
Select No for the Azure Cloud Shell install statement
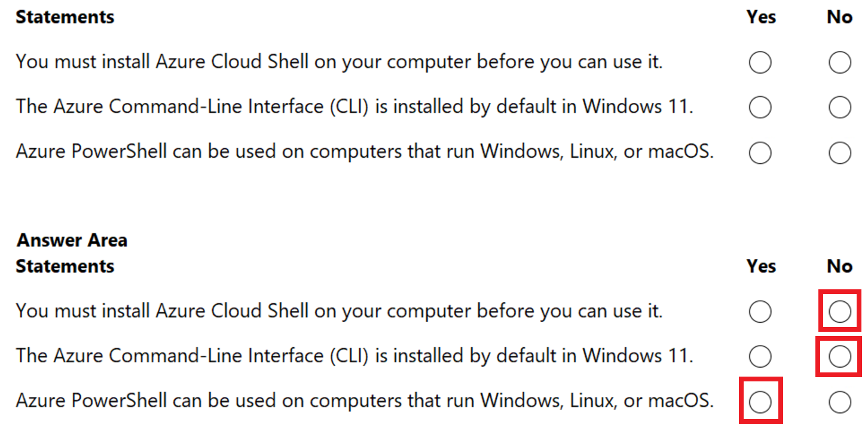tap(839, 62)
